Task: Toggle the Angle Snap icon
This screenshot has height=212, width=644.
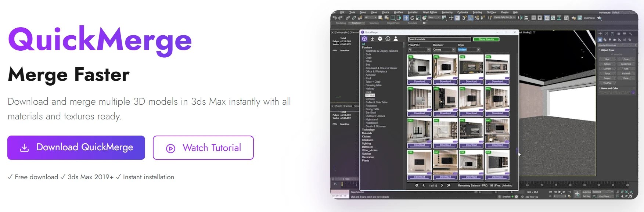Action: 471,18
